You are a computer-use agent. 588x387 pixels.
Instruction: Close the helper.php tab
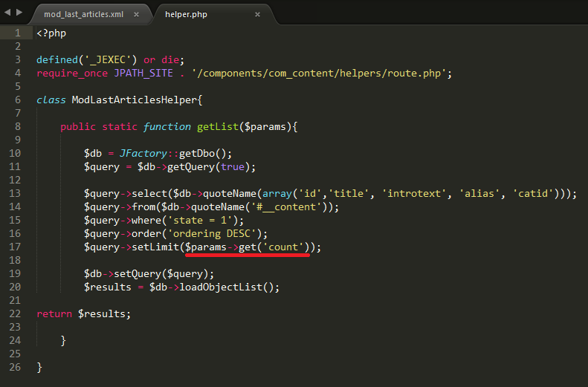pos(257,14)
